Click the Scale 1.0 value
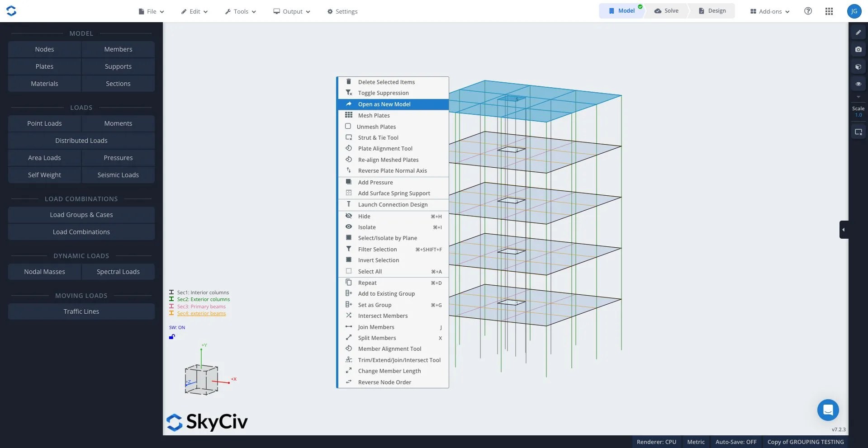The width and height of the screenshot is (868, 448). point(858,115)
